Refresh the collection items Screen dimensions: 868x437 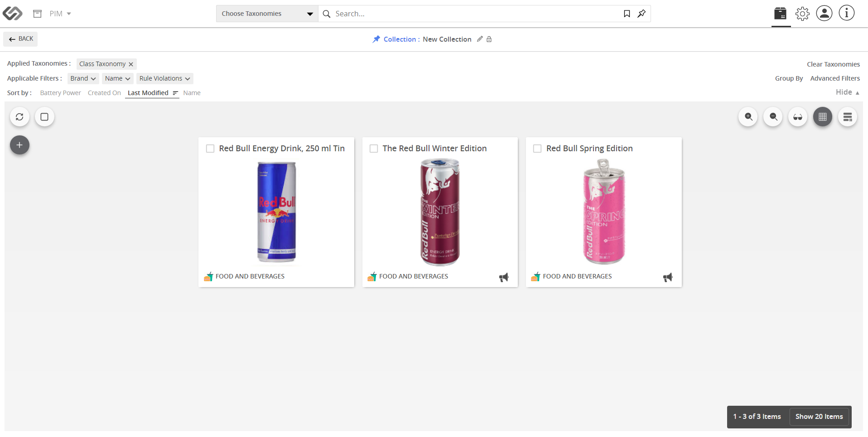click(x=19, y=117)
